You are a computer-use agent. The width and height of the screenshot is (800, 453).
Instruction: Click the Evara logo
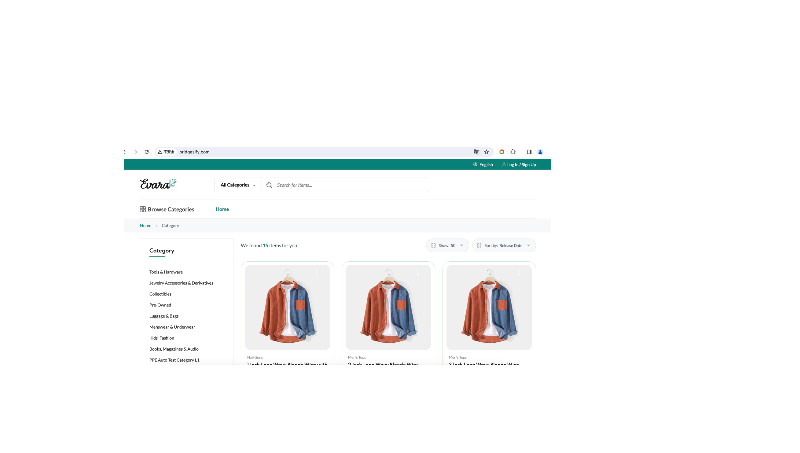click(x=158, y=184)
